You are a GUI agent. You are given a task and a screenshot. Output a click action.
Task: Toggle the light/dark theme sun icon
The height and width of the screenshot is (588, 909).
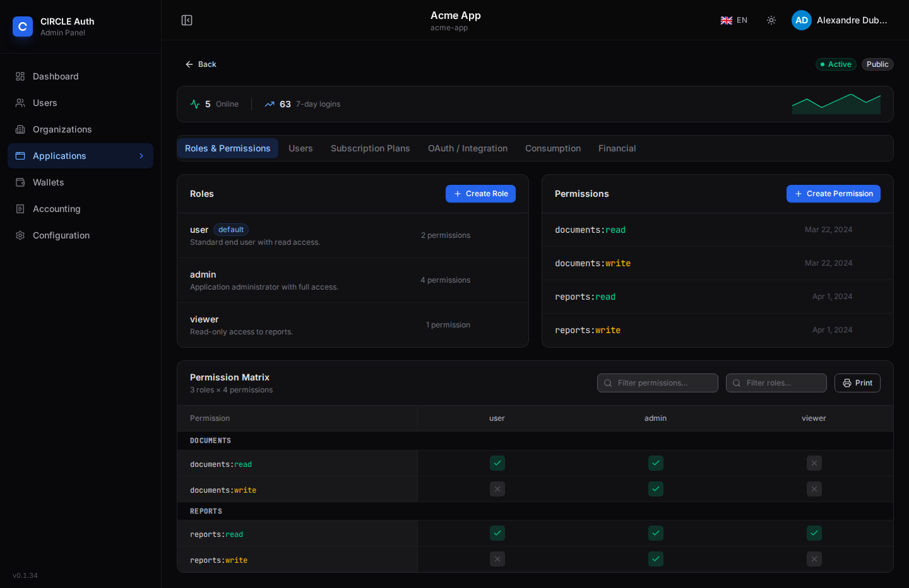[771, 20]
